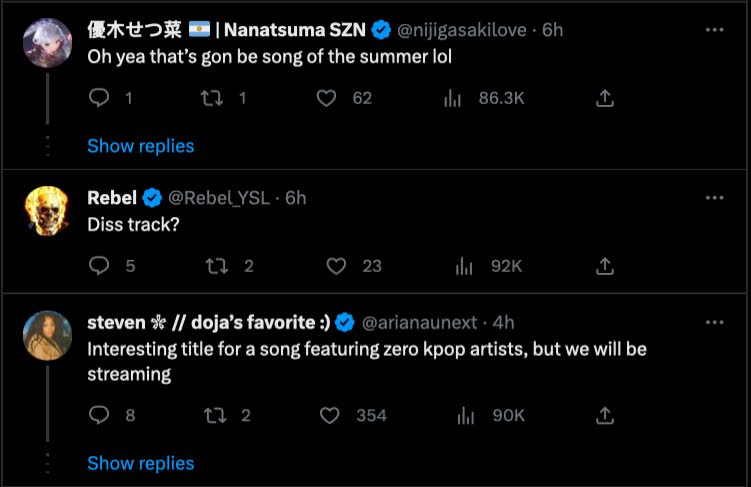Like the "song of the summer" tweet
This screenshot has height=487, width=751.
point(326,98)
